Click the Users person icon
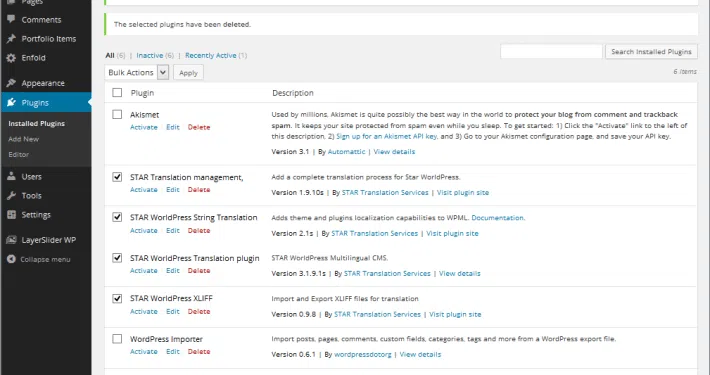 (x=11, y=177)
